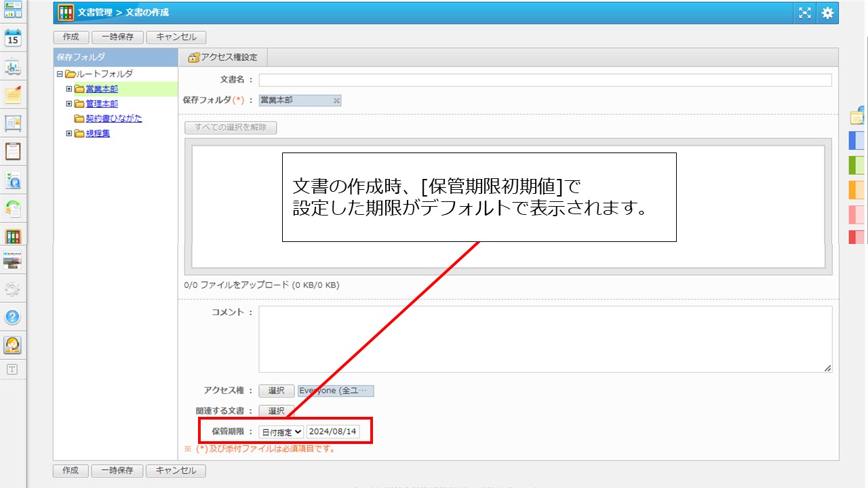Select the blue sticky note color swatch
This screenshot has height=488, width=868.
point(856,140)
